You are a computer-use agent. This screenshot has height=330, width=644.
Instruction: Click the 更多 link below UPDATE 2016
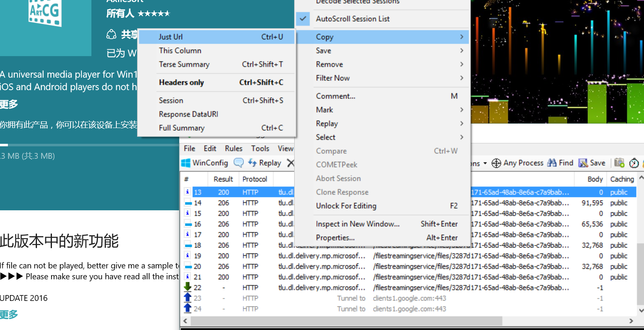coord(9,314)
